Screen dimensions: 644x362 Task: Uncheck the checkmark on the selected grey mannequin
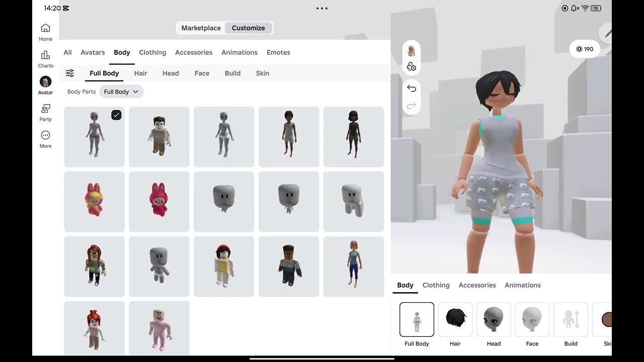[x=116, y=115]
